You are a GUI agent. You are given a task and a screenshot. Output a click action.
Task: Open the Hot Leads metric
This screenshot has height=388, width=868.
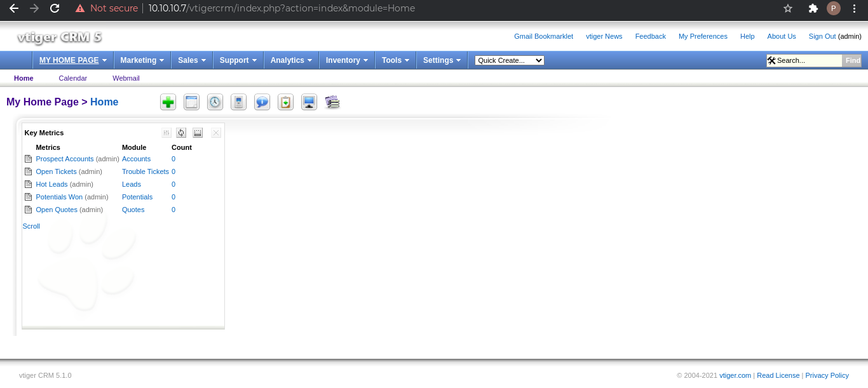tap(51, 184)
